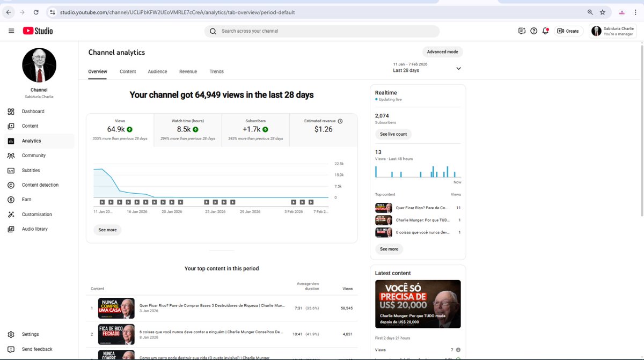Image resolution: width=644 pixels, height=360 pixels.
Task: Click the 'Fica de bico fechado' video thumbnail
Action: point(116,334)
